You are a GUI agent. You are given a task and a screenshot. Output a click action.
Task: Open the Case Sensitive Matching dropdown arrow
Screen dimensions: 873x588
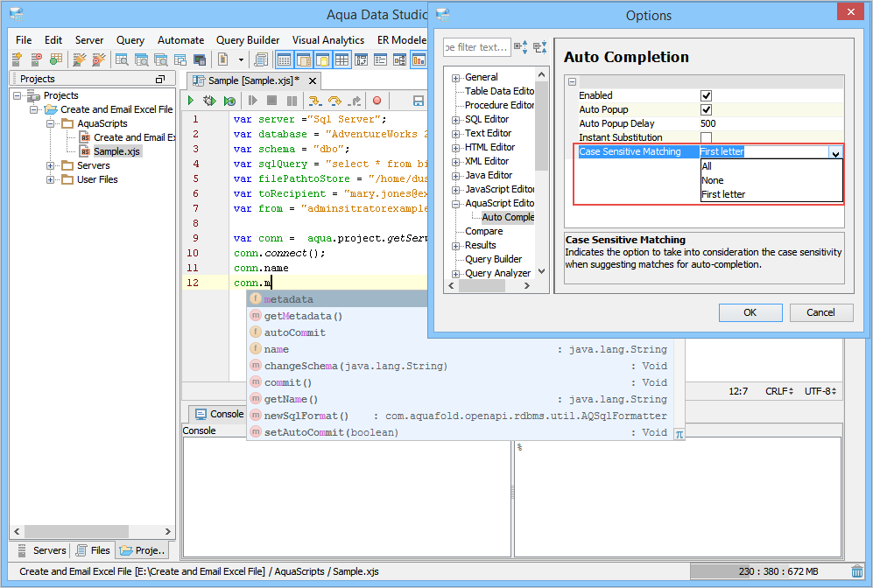pyautogui.click(x=835, y=152)
